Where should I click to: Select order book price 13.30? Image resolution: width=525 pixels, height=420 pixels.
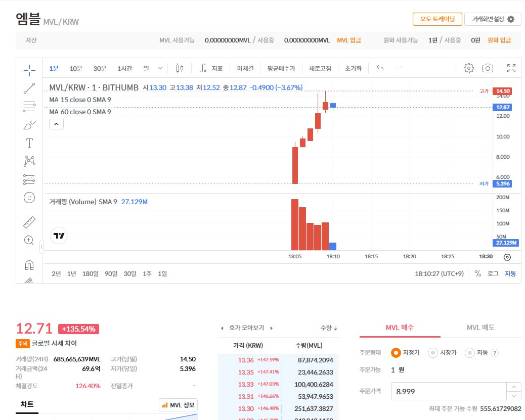click(246, 408)
